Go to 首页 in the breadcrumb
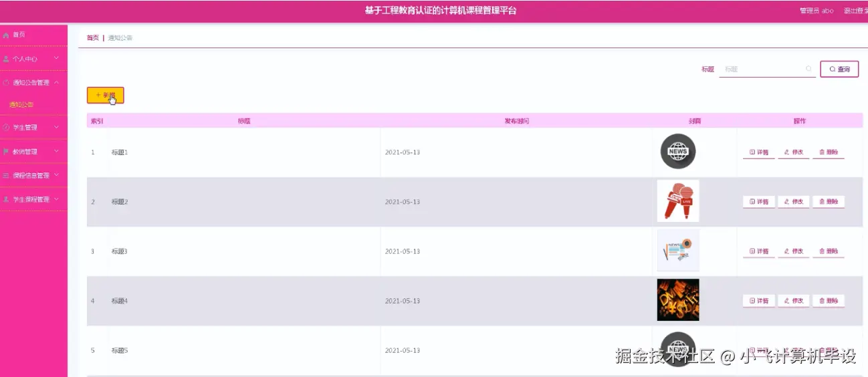 pos(92,38)
